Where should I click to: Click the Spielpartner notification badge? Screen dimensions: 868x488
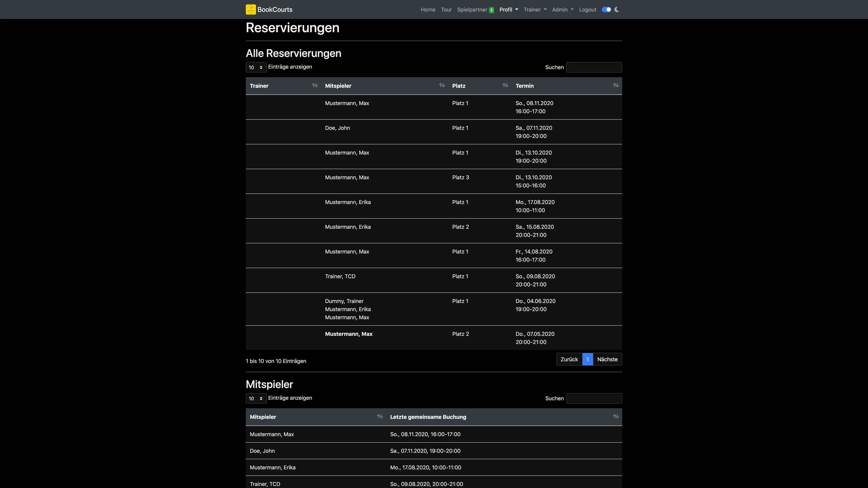[491, 10]
